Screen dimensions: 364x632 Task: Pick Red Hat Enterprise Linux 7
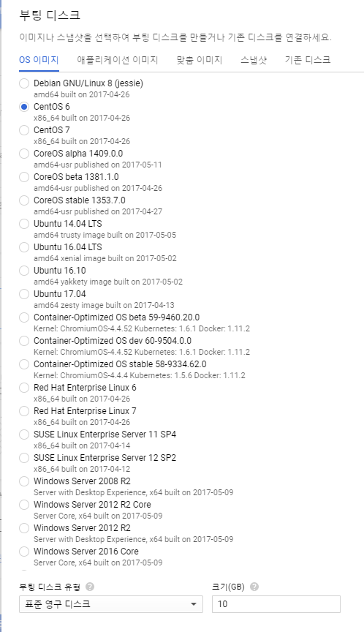[24, 410]
